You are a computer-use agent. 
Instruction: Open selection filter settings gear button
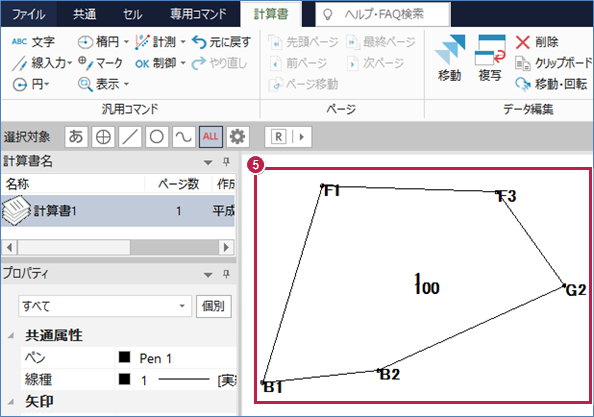point(238,136)
